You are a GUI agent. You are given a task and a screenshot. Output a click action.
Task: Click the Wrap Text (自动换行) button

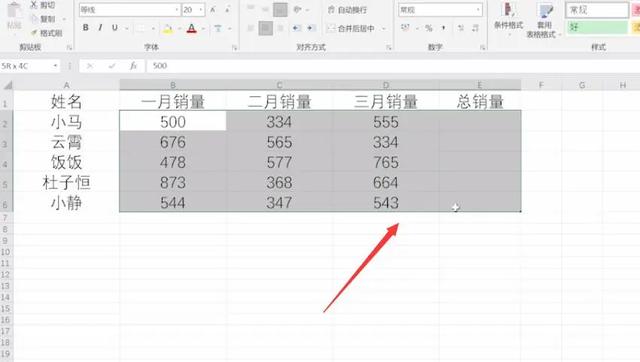(347, 10)
